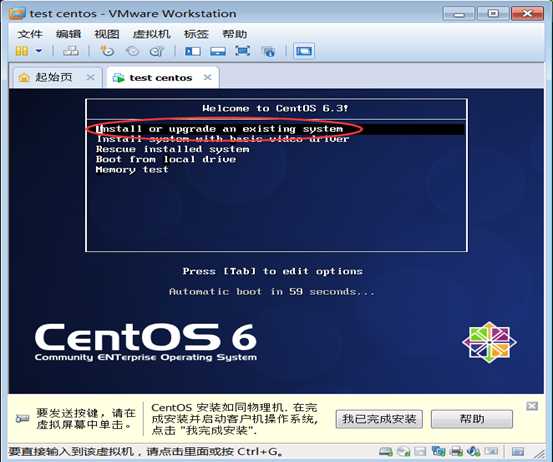Open the 视图 menu
553x462 pixels.
pos(107,34)
